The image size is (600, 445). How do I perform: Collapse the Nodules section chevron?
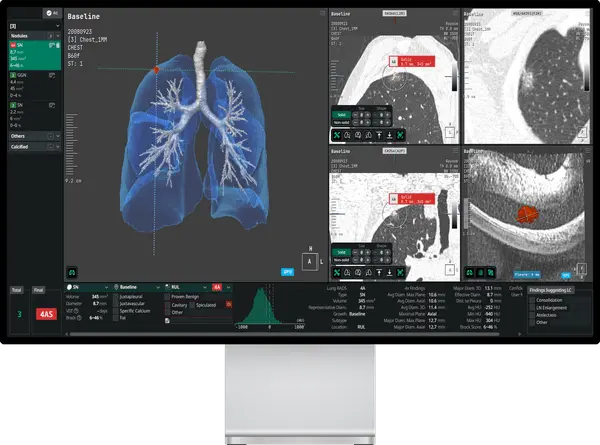pyautogui.click(x=58, y=36)
